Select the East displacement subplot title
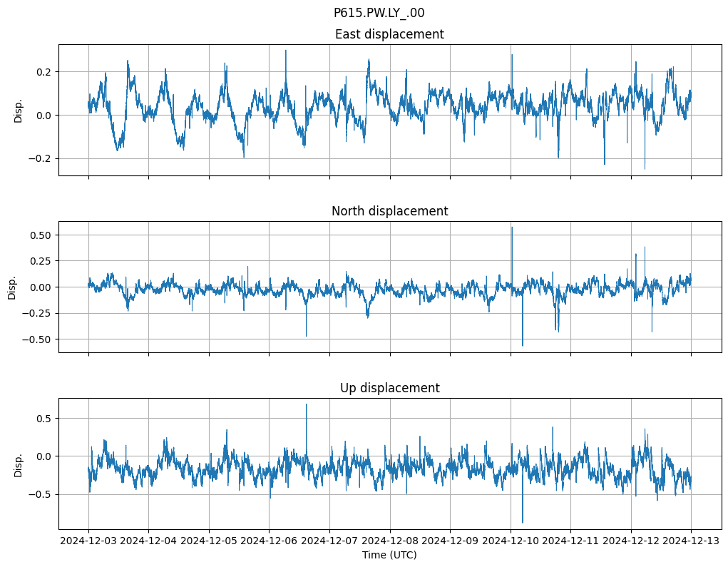 tap(389, 34)
